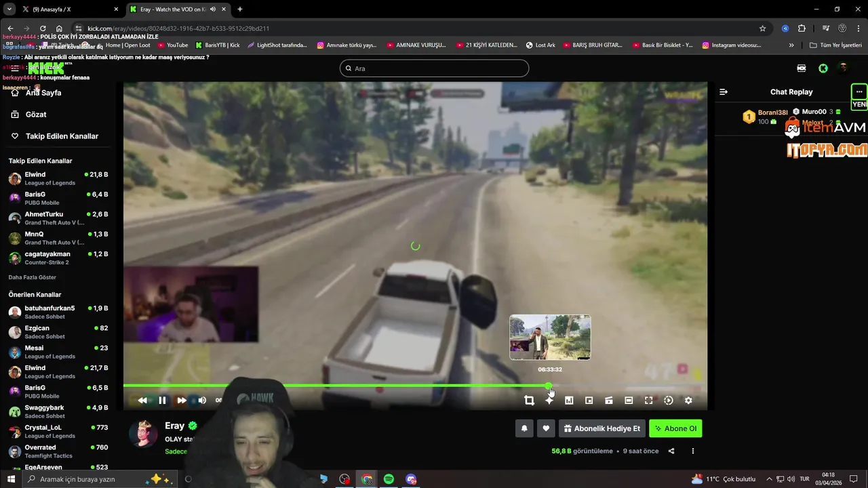868x488 pixels.
Task: Select the Eray VOD browser tab
Action: click(x=176, y=9)
